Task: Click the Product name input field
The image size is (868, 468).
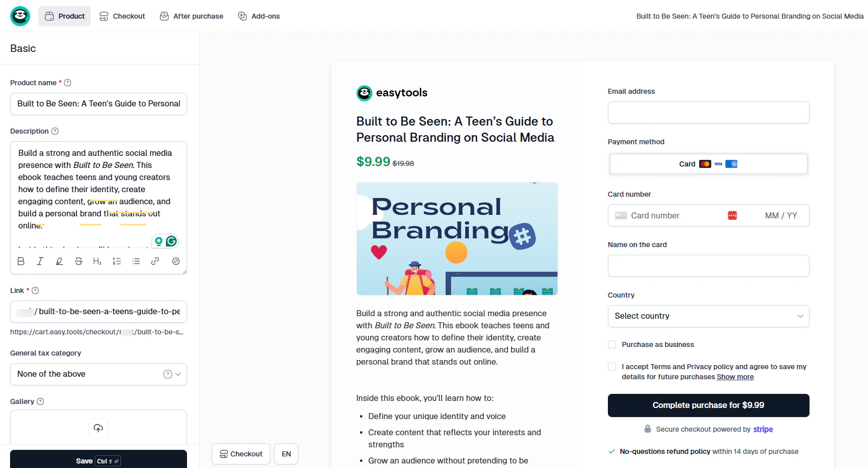Action: pyautogui.click(x=98, y=104)
